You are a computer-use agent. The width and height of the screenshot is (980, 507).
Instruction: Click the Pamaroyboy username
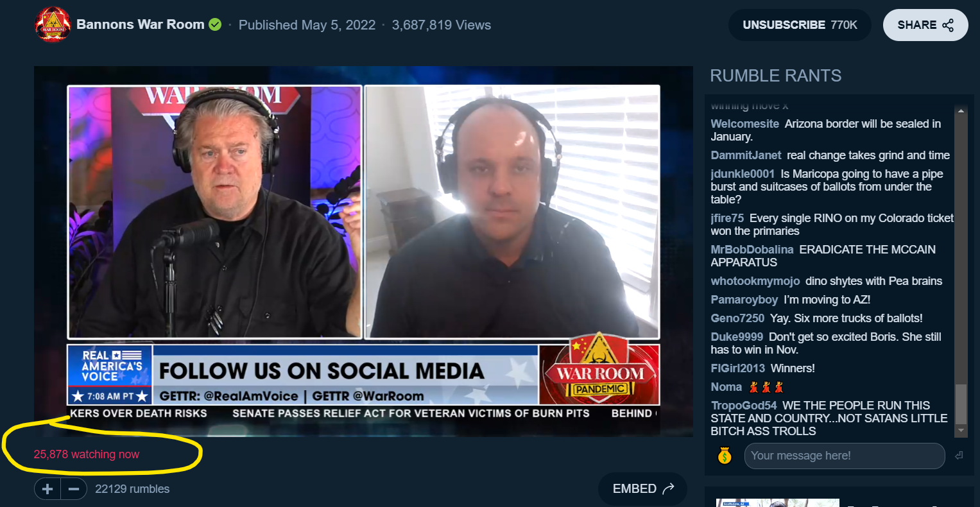pos(744,300)
